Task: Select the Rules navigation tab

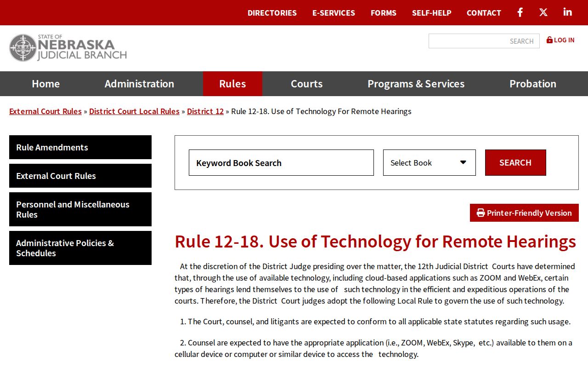Action: (x=232, y=84)
